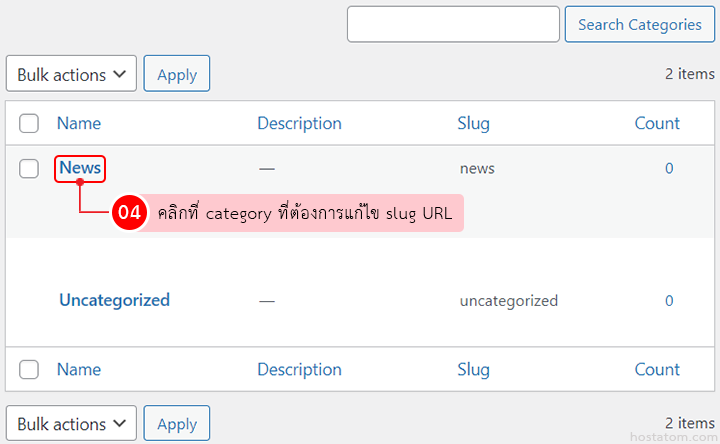Sort by the Count column in the header
This screenshot has width=720, height=444.
coord(657,123)
